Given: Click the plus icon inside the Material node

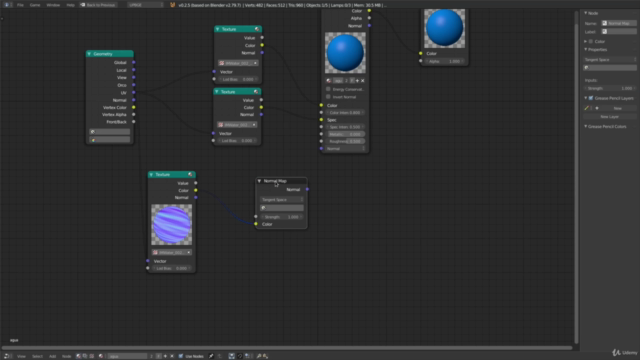Looking at the screenshot, I should (357, 80).
